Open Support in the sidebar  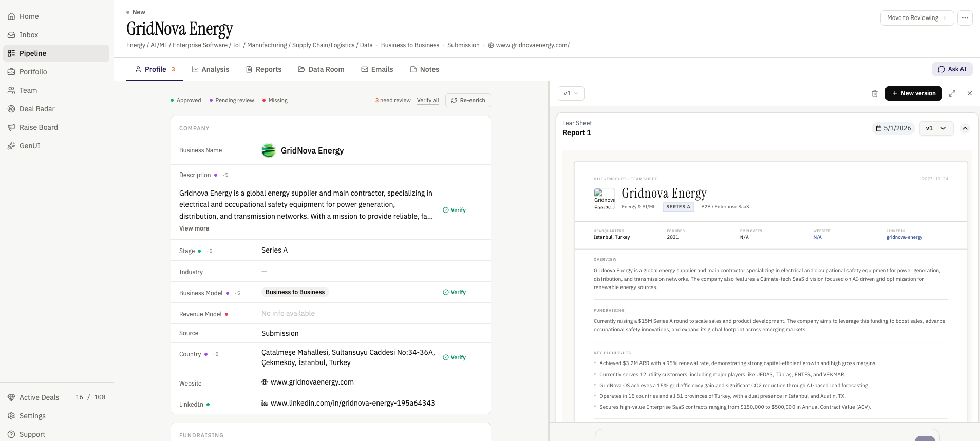pyautogui.click(x=56, y=434)
